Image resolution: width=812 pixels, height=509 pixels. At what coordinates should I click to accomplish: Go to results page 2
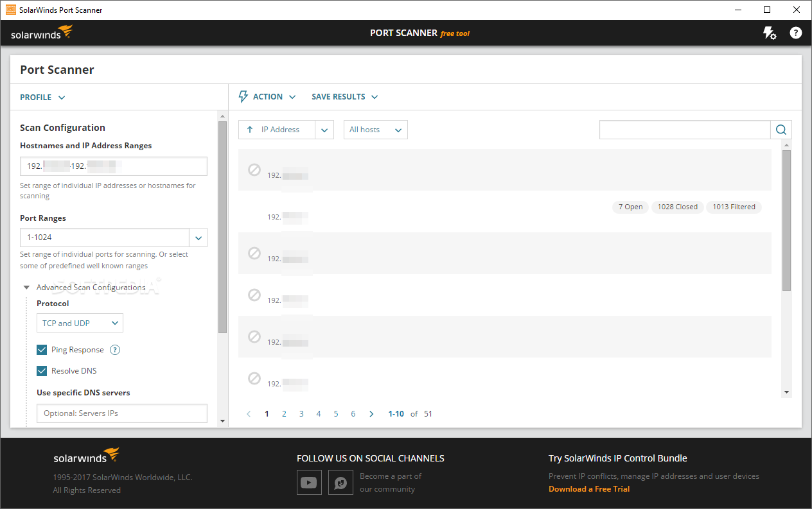tap(284, 414)
